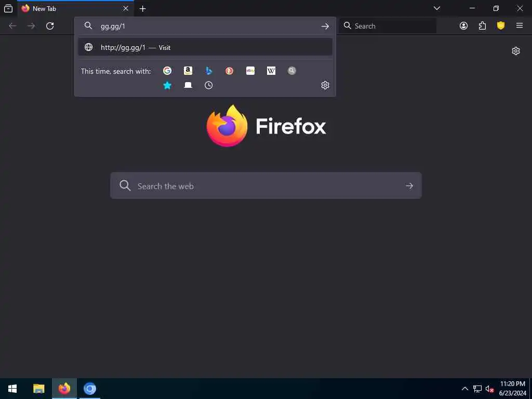
Task: Open the clock showing 11:20 PM
Action: [512, 389]
